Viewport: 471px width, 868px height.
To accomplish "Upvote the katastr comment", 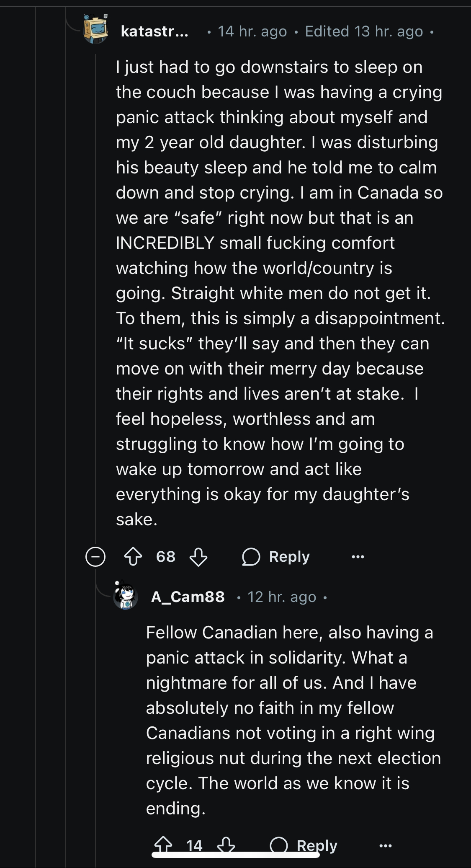I will [133, 557].
